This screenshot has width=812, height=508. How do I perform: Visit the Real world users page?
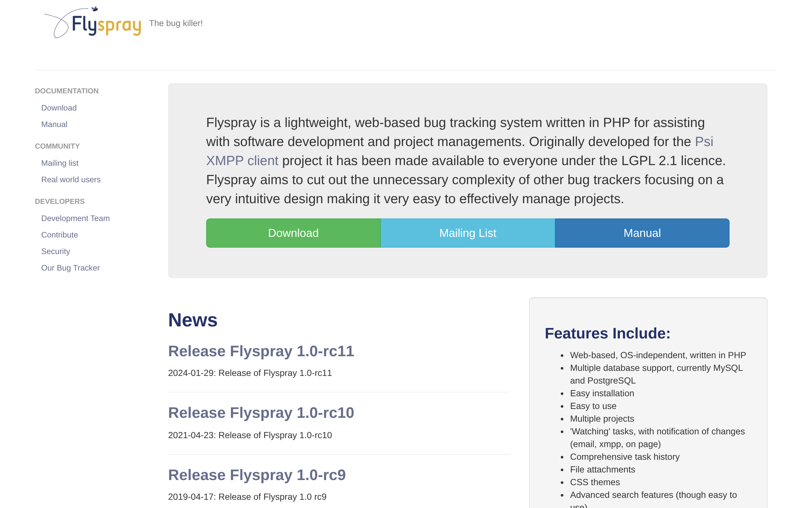click(71, 179)
